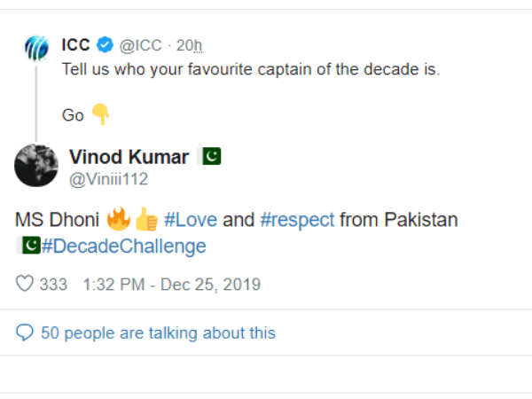532x399 pixels.
Task: Open Vinod Kumar's profile picture
Action: click(x=36, y=164)
